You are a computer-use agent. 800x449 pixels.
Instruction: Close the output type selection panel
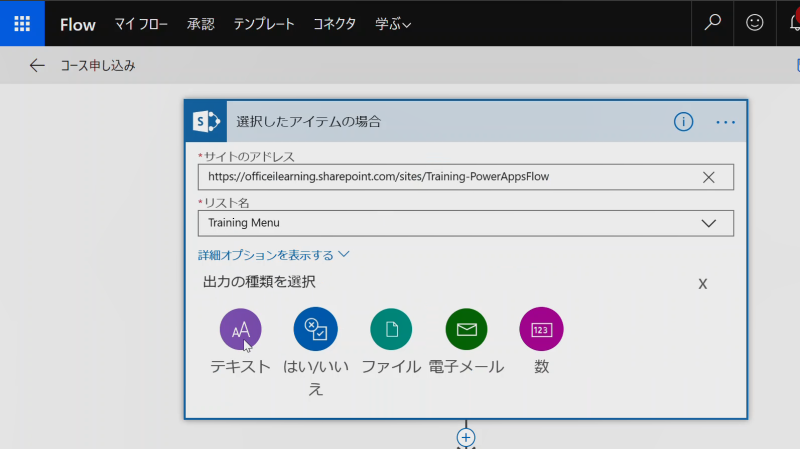click(x=703, y=284)
